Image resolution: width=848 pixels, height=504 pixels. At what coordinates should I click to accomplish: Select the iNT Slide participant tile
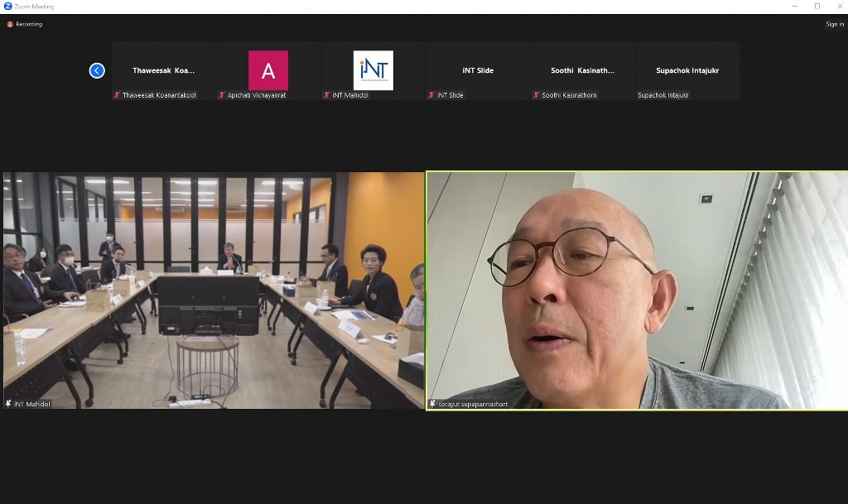point(478,70)
